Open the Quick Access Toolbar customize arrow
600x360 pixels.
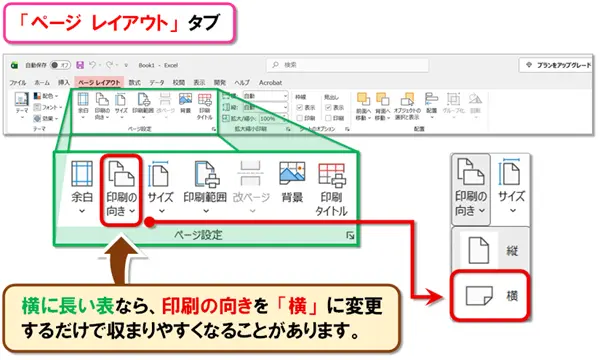[x=126, y=65]
